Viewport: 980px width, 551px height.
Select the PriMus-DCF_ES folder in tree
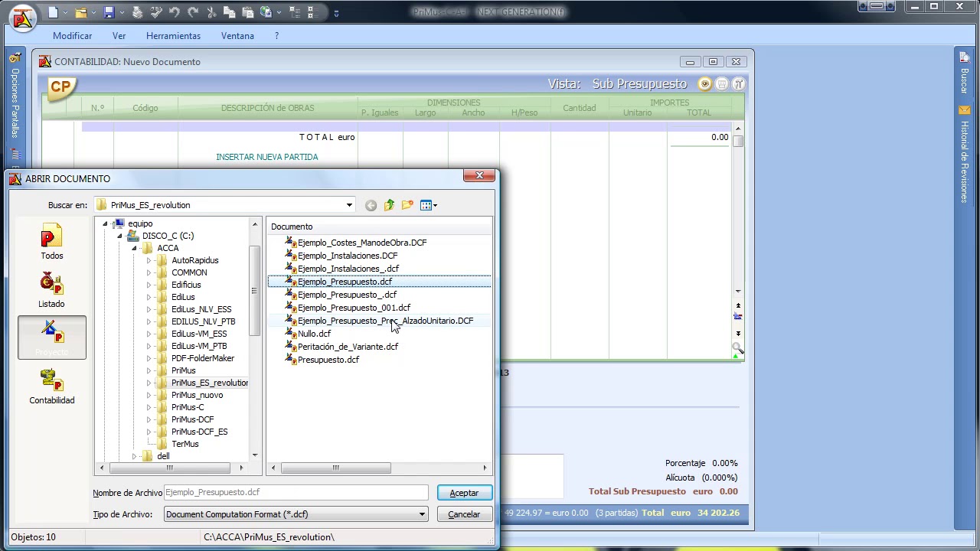click(200, 432)
